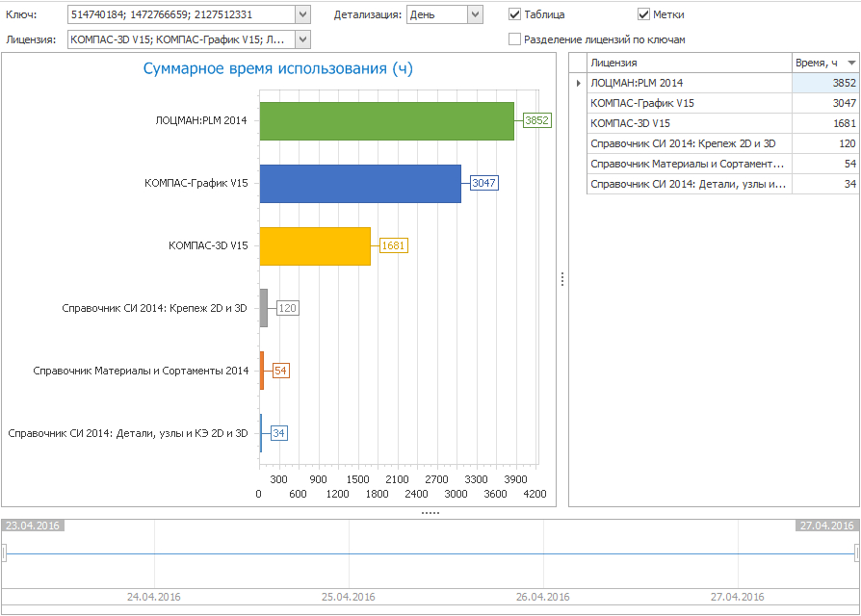Click the green ЛОЦМАН:PLM 2014 bar
Viewport: 861px width, 616px height.
(386, 120)
